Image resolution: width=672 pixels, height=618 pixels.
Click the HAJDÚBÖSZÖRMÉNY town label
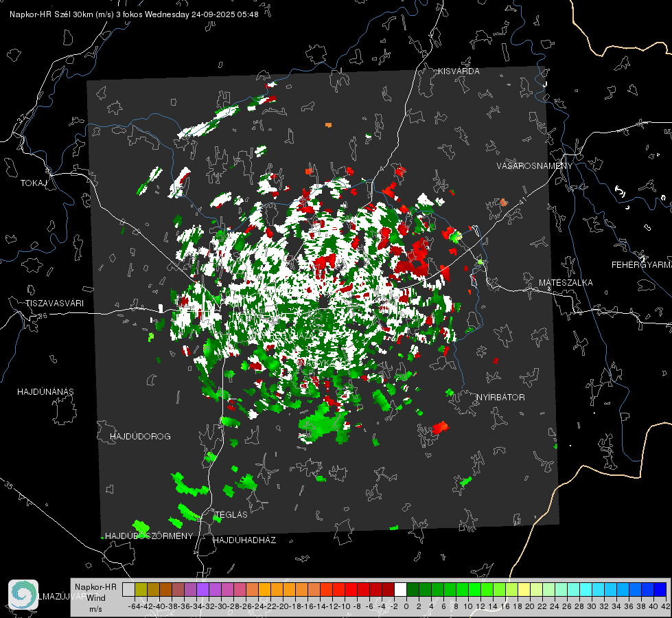point(149,536)
